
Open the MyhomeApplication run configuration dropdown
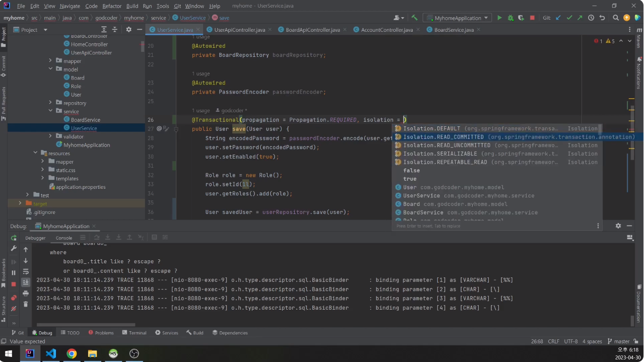click(x=458, y=18)
